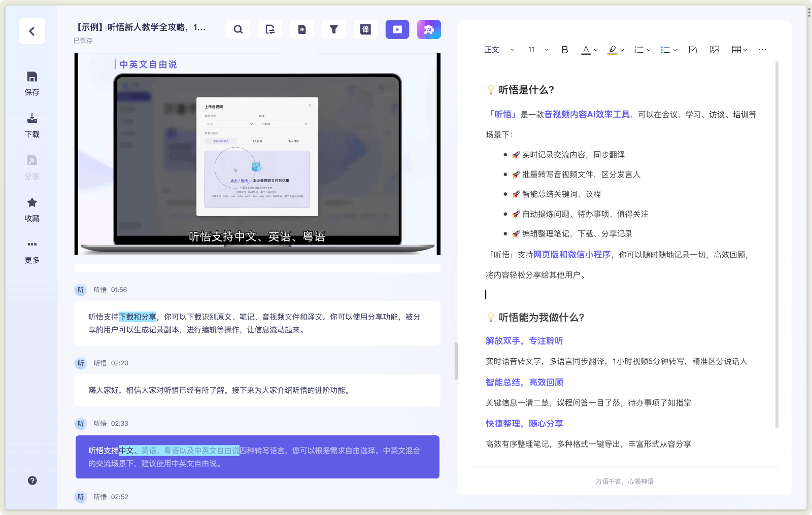Screen dimensions: 812x515
Task: Expand numbered list style dropdown
Action: click(x=649, y=50)
